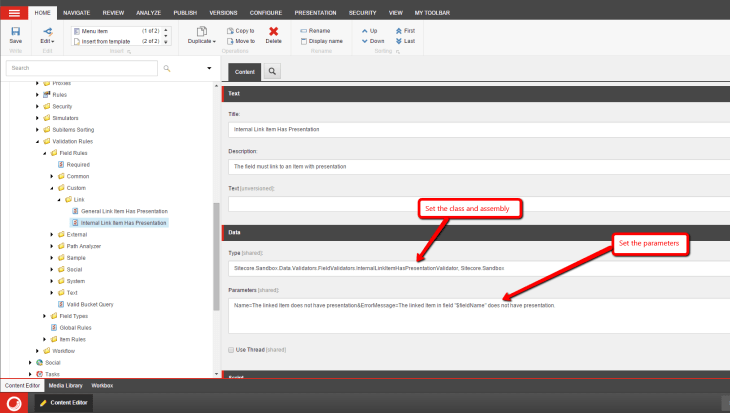This screenshot has height=413, width=730.
Task: Click the Duplicate icon
Action: pyautogui.click(x=202, y=31)
